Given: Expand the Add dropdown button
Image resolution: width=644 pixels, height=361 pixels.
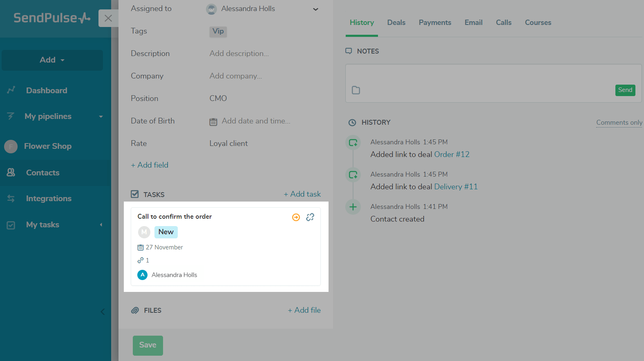Looking at the screenshot, I should click(52, 60).
